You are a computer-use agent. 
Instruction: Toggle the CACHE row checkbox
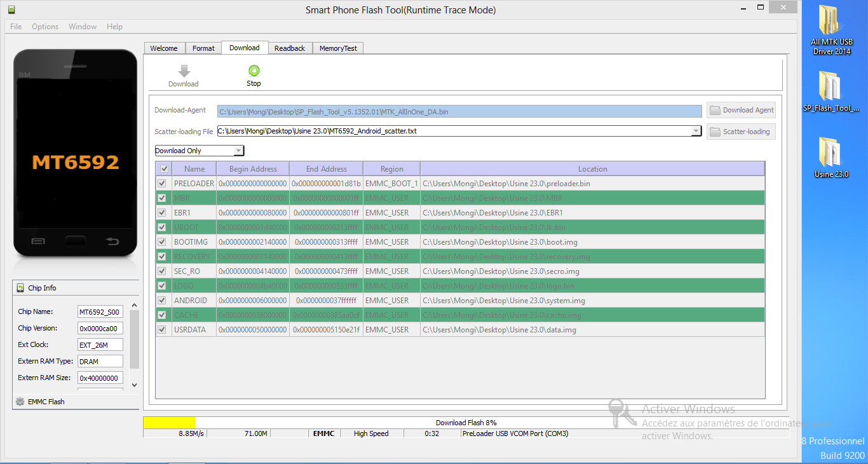[x=162, y=315]
